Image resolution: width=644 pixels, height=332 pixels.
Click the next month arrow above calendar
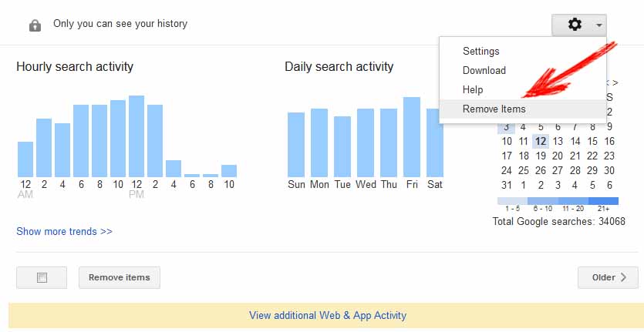615,82
